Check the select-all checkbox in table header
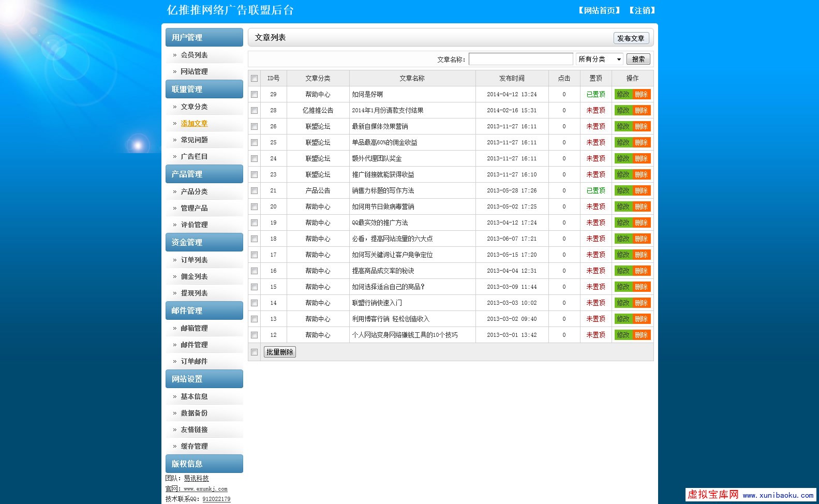This screenshot has width=819, height=504. coord(254,79)
